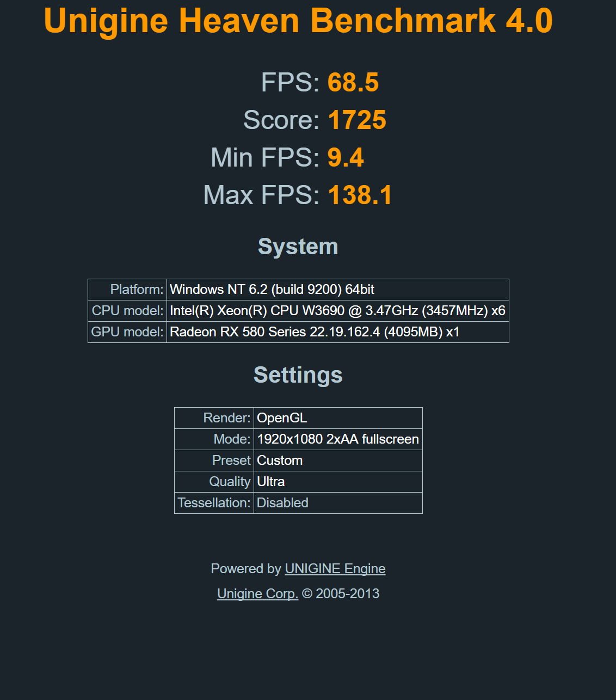Click the Settings section heading

click(298, 375)
